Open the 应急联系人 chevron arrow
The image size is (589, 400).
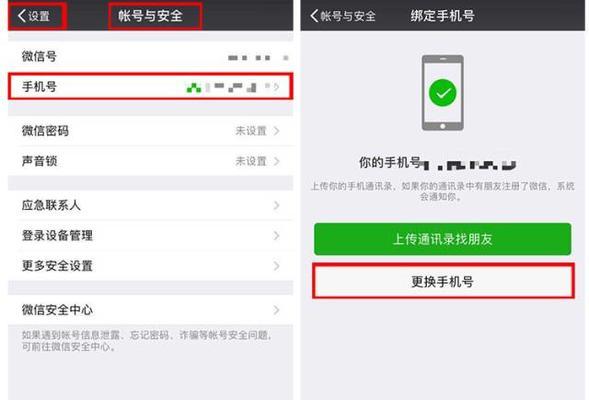pos(276,205)
